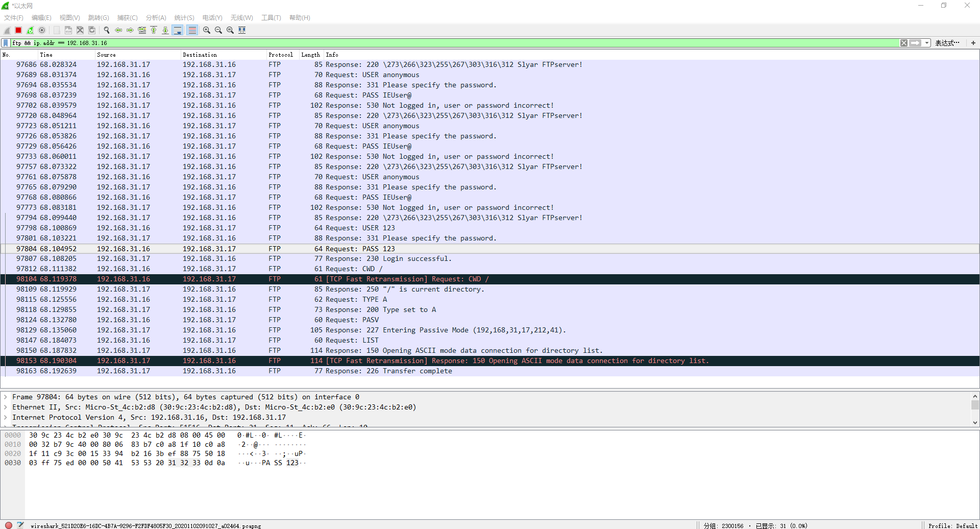This screenshot has height=529, width=980.
Task: Open the 无线(W) menu
Action: point(241,18)
